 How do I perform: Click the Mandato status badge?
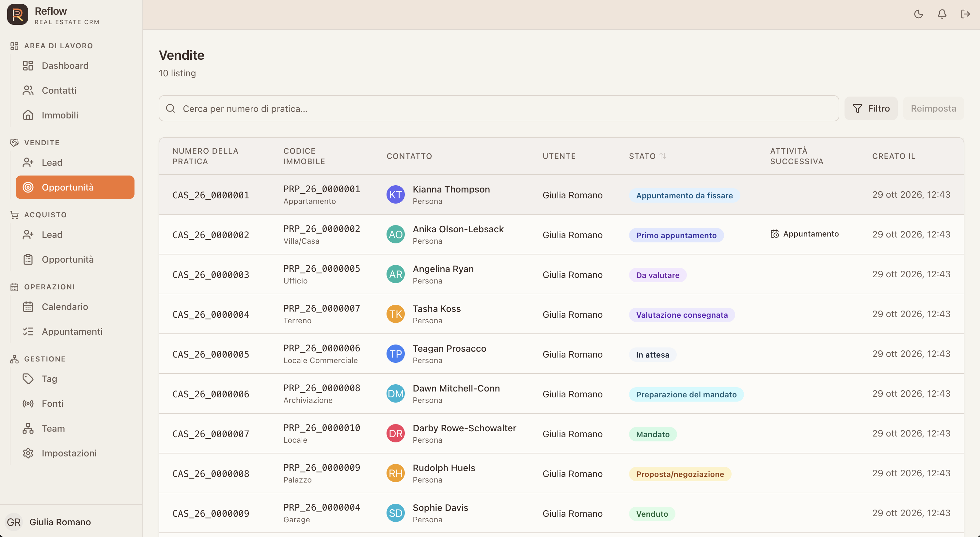(x=653, y=434)
